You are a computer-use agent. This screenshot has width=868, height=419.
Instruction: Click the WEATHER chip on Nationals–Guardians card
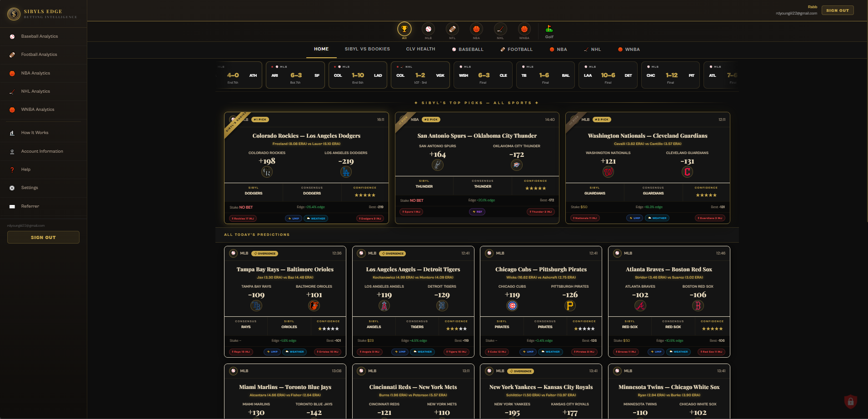click(657, 218)
